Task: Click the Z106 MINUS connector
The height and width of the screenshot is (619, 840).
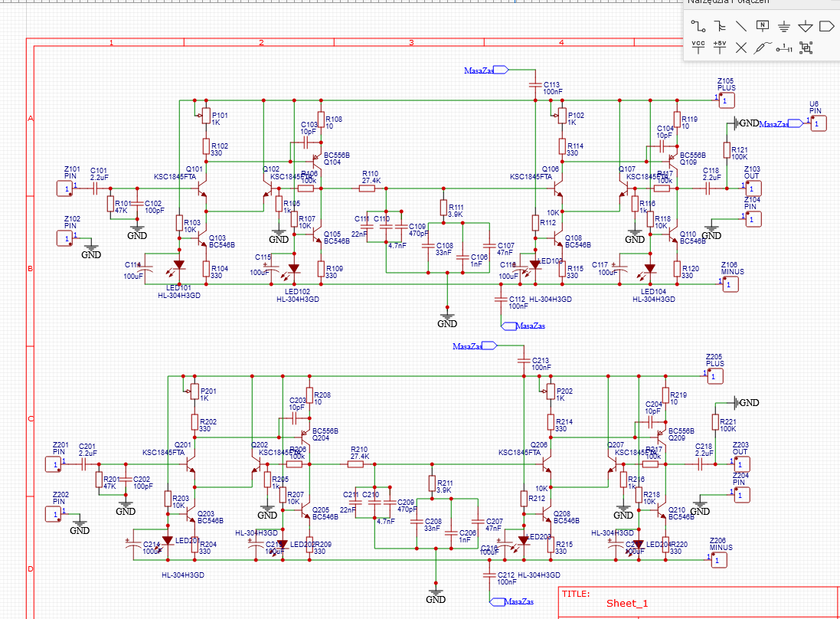Action: pos(731,284)
